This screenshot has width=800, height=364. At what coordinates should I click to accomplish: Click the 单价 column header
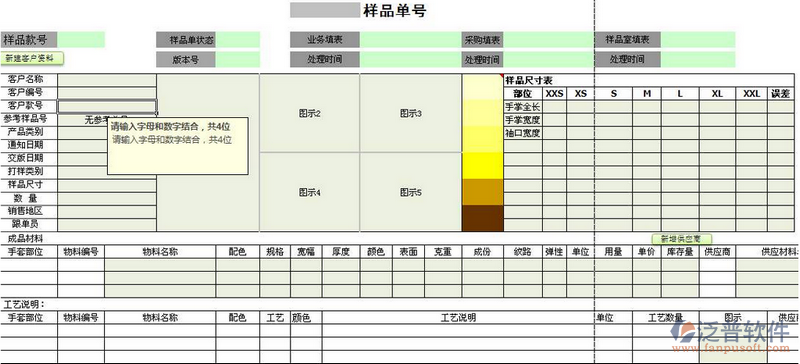[x=647, y=251]
